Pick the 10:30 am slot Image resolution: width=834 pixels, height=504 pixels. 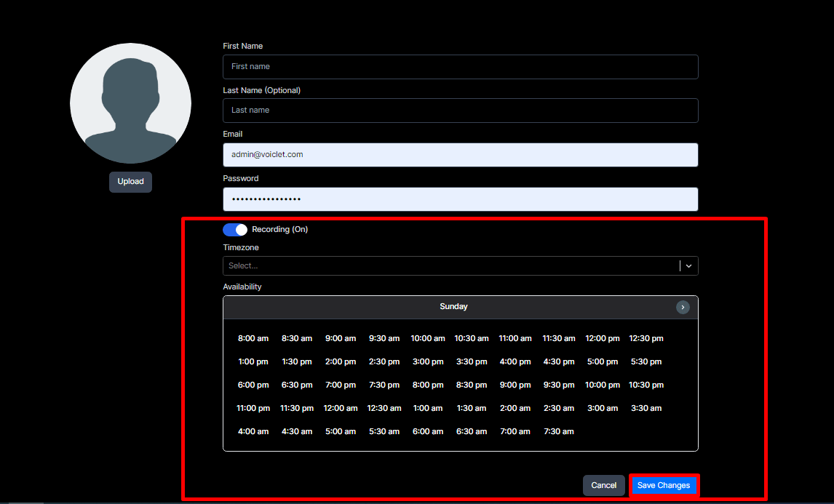(x=472, y=339)
